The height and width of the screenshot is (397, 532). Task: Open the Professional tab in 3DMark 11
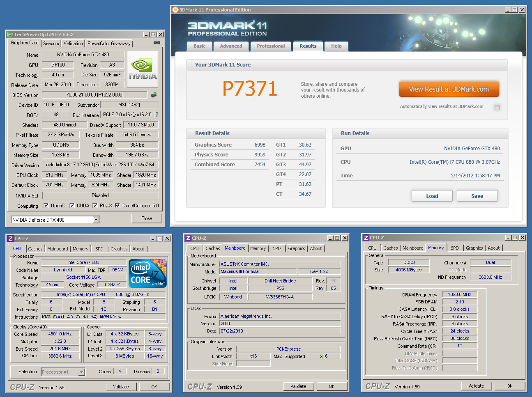(x=271, y=46)
